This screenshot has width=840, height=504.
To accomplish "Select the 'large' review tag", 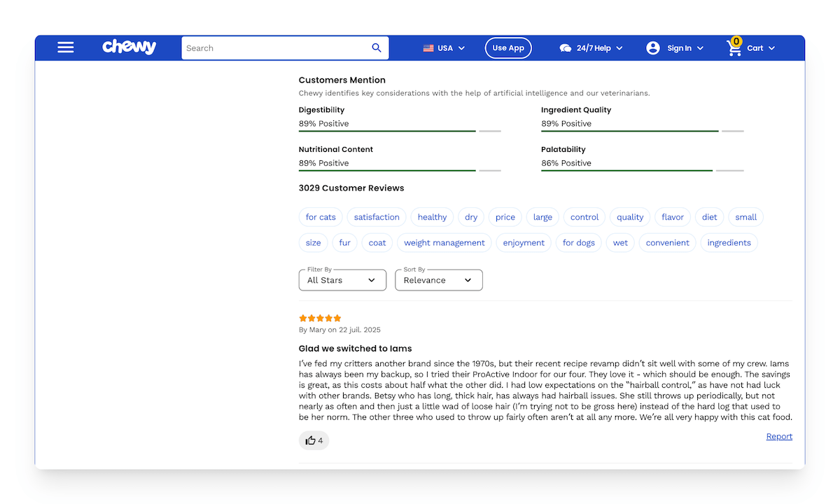I will [x=542, y=217].
